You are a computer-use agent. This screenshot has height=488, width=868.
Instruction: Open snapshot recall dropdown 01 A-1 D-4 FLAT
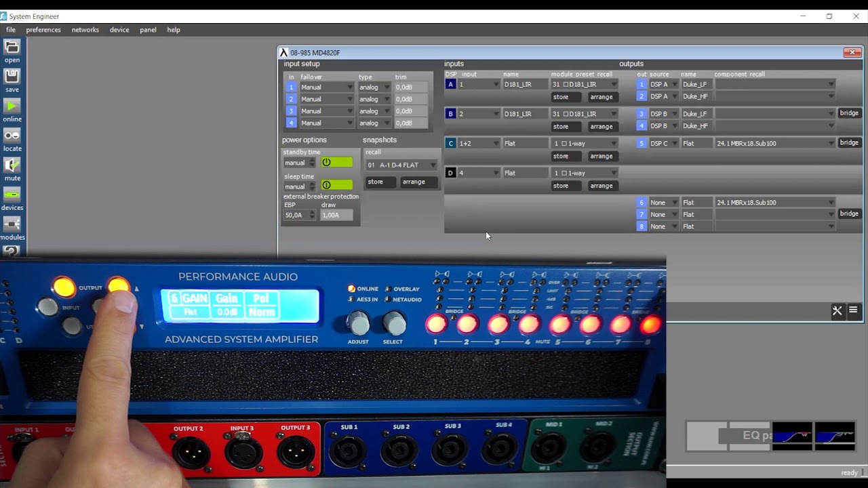pyautogui.click(x=401, y=165)
